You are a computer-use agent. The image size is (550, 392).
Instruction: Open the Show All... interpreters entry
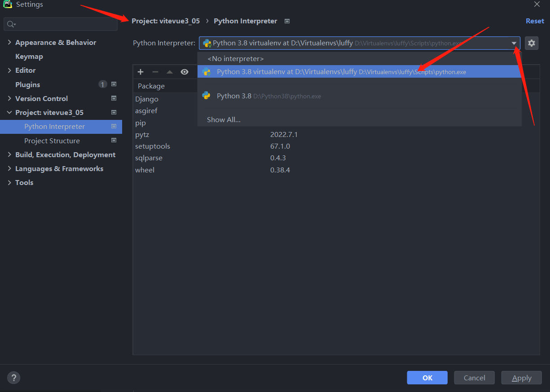(x=359, y=119)
